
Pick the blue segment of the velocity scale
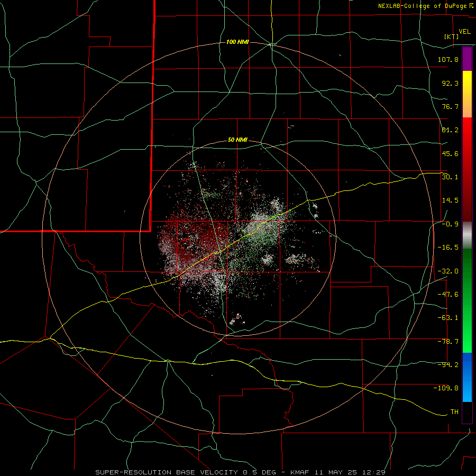coord(467,377)
